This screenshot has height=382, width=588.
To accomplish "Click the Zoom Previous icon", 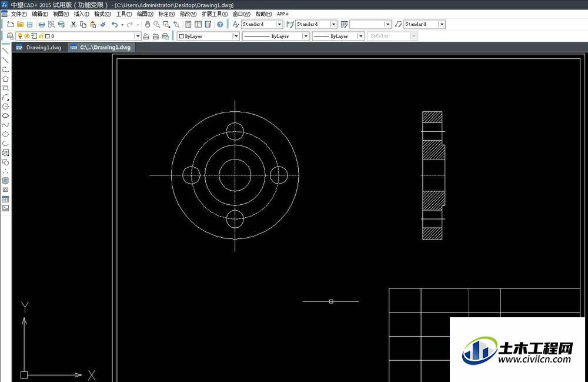I will [x=176, y=24].
